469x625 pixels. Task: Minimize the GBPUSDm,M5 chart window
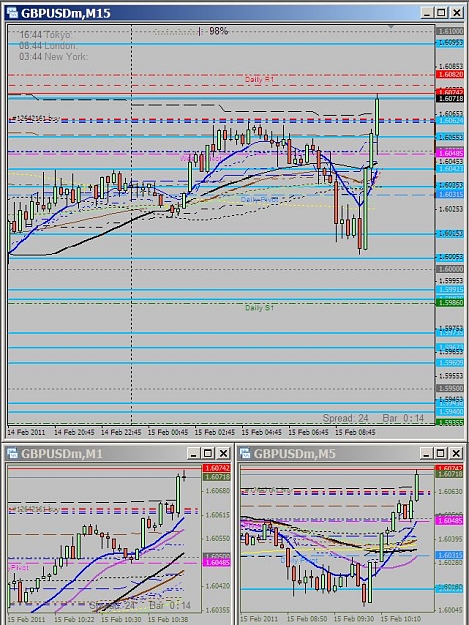(x=426, y=453)
